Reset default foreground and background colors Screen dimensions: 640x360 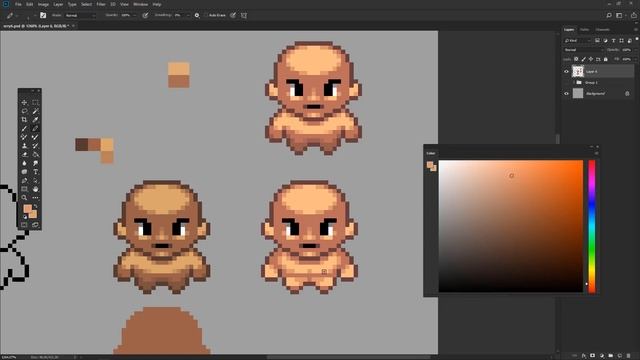pos(24,217)
